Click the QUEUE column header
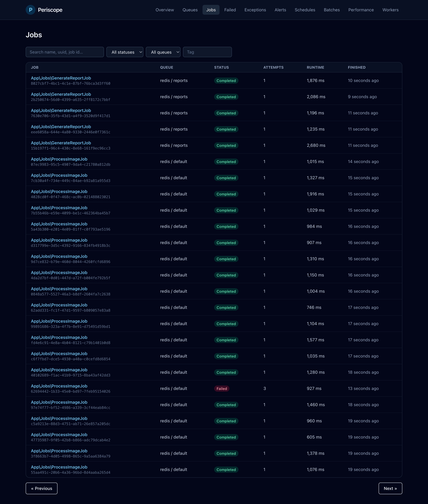Screen dimensions: 428x504 tap(166, 67)
